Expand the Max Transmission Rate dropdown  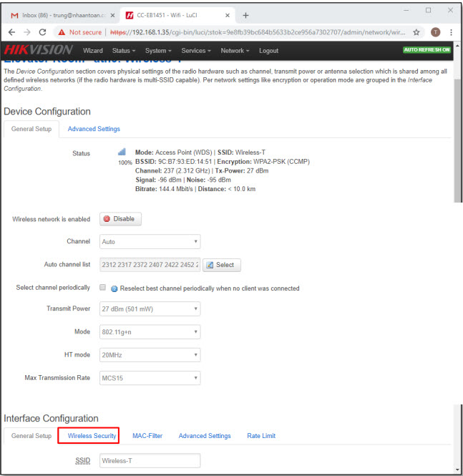click(150, 378)
